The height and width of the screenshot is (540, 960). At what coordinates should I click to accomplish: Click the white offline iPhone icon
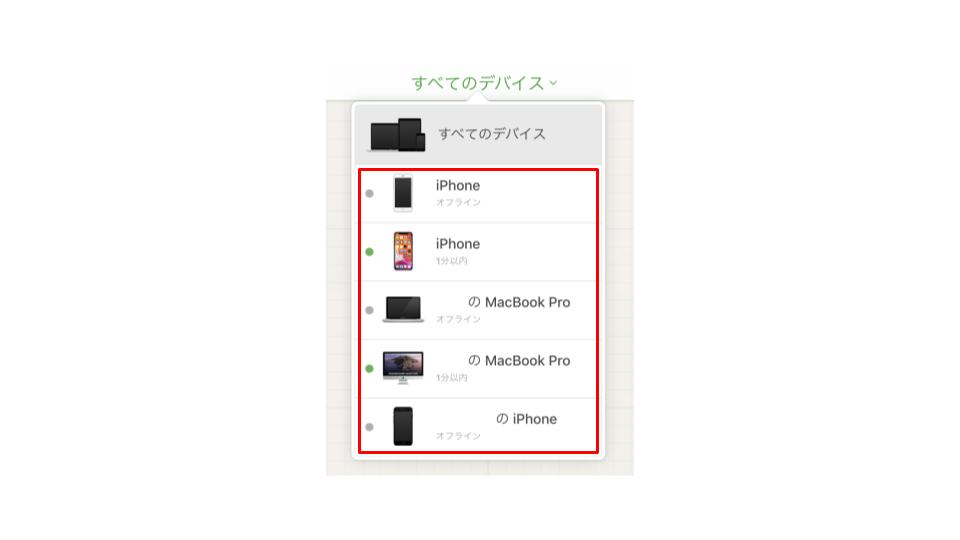tap(403, 193)
